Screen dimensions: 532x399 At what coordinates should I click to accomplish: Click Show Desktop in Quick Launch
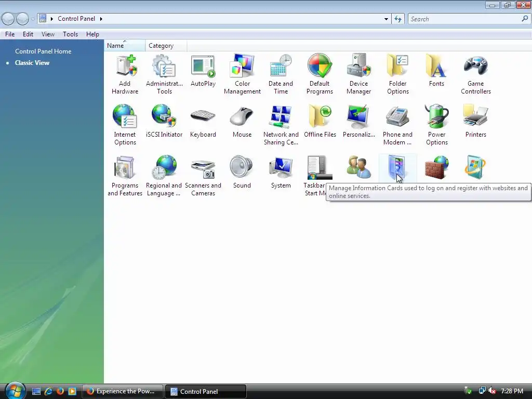pos(36,391)
